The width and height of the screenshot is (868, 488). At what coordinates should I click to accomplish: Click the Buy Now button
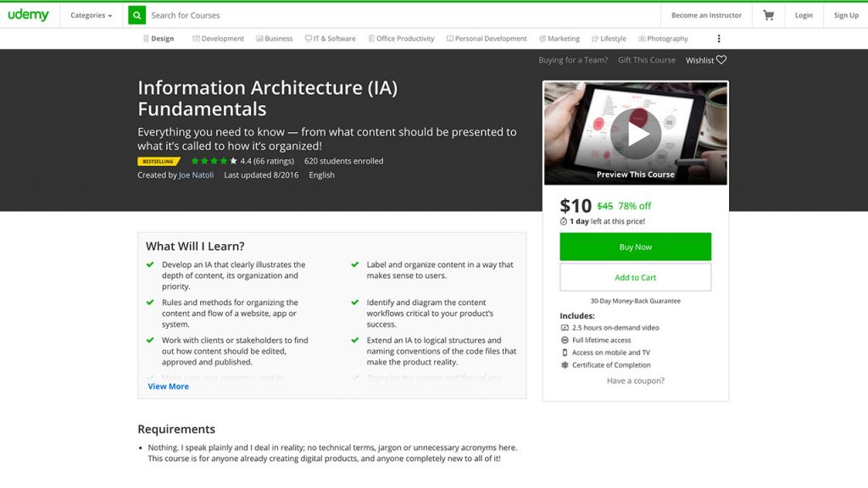pos(634,247)
